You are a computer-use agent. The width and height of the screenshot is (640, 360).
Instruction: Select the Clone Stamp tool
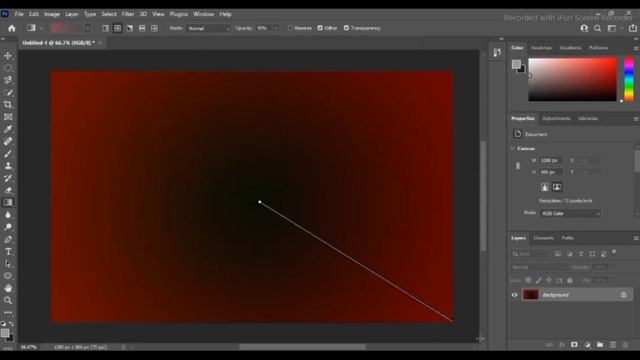(x=8, y=166)
